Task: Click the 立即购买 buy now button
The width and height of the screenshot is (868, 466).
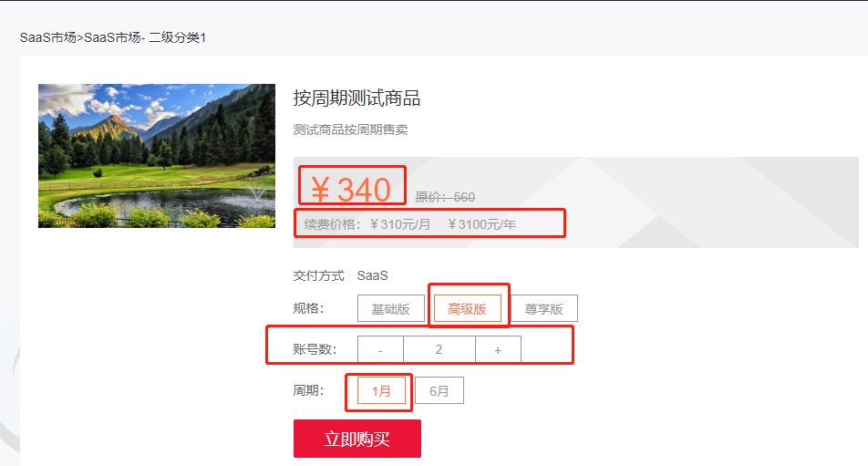Action: (x=357, y=439)
